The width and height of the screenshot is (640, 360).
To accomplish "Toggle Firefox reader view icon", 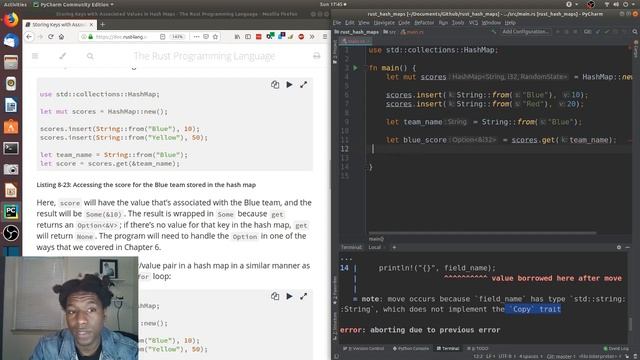I will [x=162, y=37].
